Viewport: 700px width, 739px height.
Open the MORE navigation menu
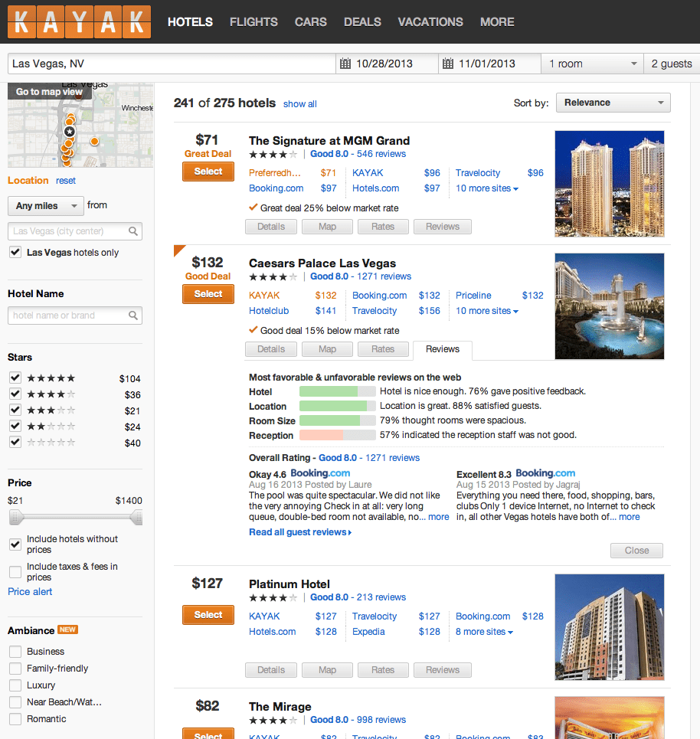(x=497, y=22)
